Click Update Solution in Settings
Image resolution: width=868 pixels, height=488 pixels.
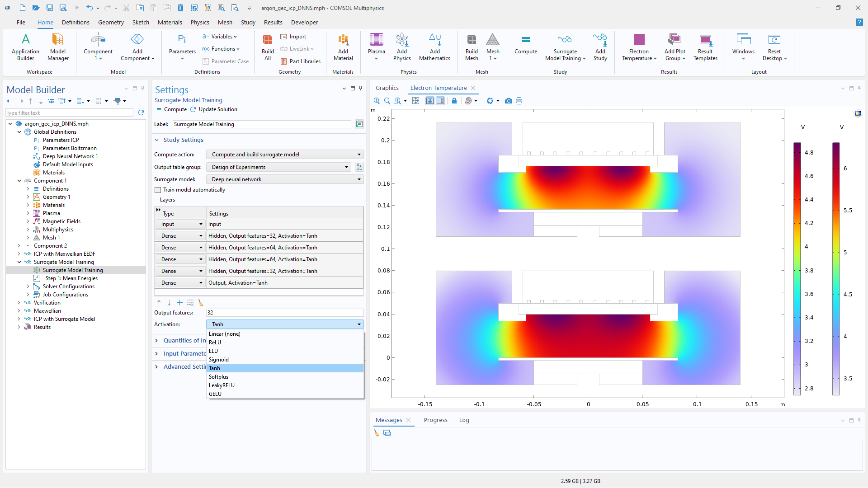click(x=214, y=109)
